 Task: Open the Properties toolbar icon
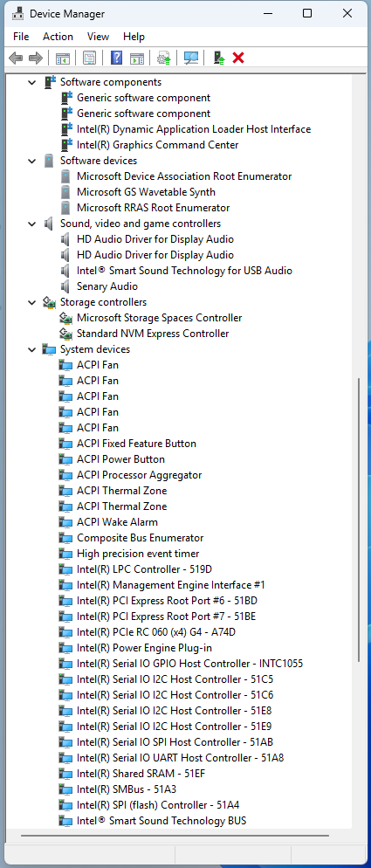tap(90, 58)
